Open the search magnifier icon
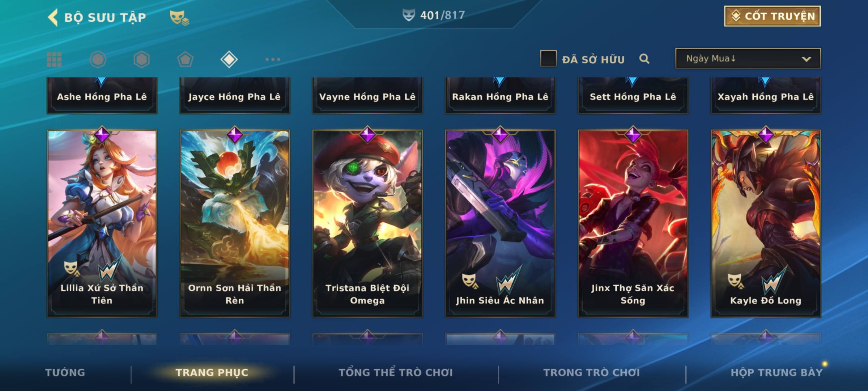 [x=644, y=59]
